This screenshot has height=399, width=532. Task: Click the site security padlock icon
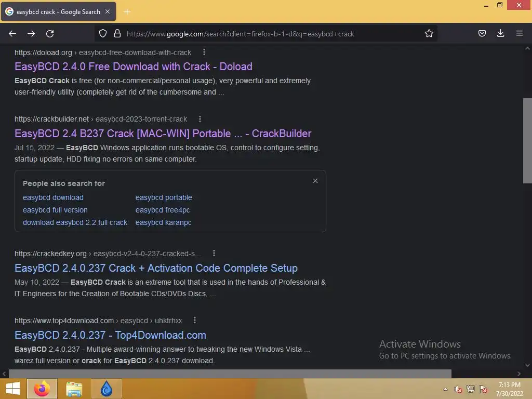[117, 34]
